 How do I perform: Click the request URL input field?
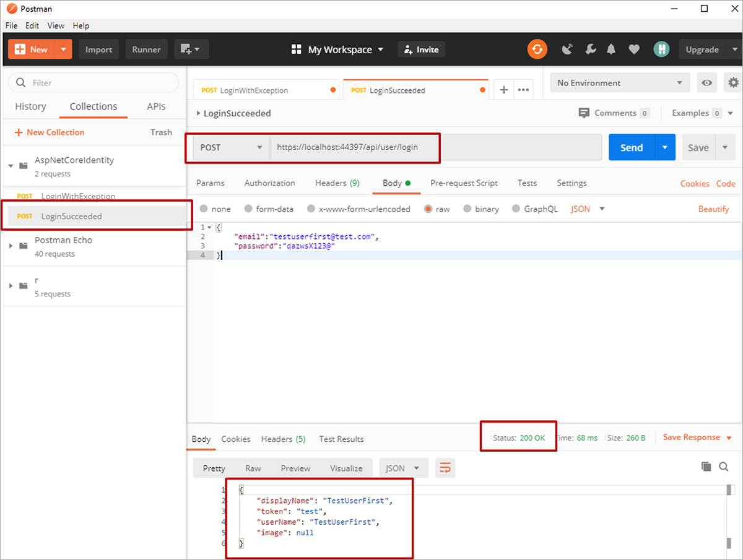pyautogui.click(x=433, y=148)
